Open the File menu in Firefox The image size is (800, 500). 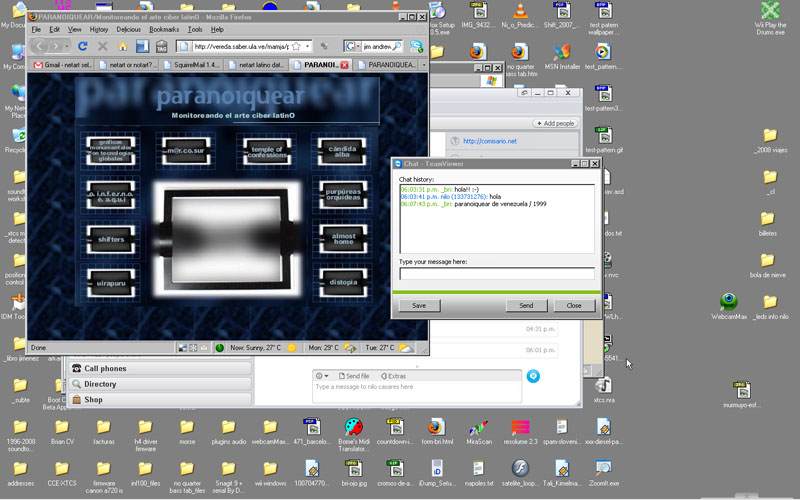[x=36, y=30]
